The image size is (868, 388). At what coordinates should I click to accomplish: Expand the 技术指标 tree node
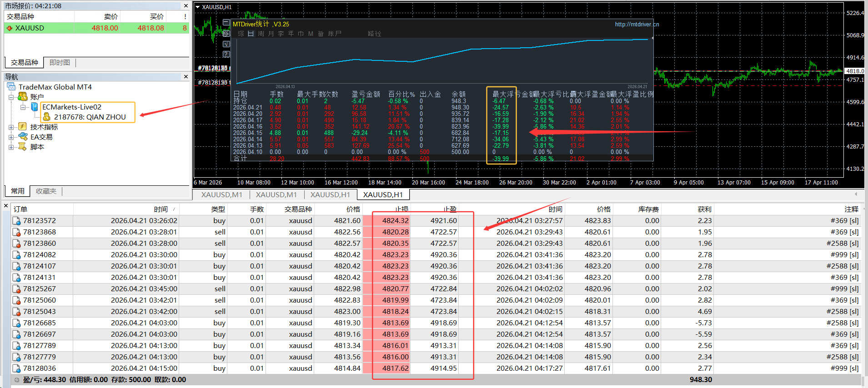11,127
